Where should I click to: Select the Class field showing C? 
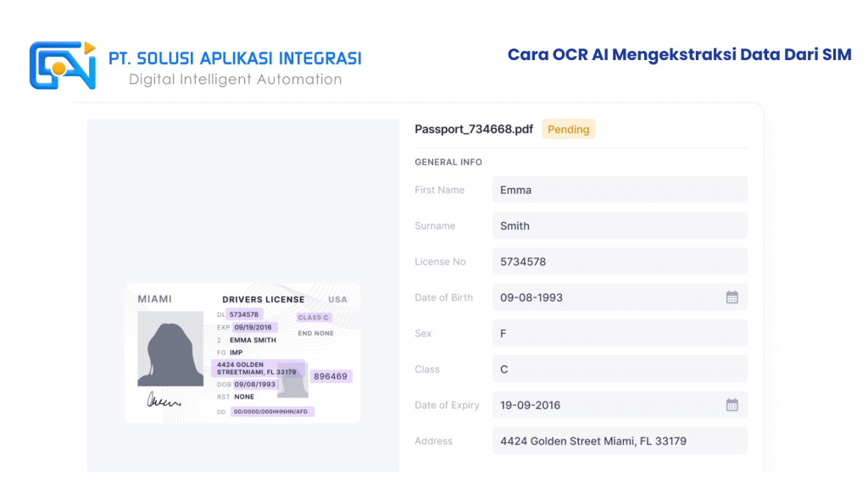(619, 369)
